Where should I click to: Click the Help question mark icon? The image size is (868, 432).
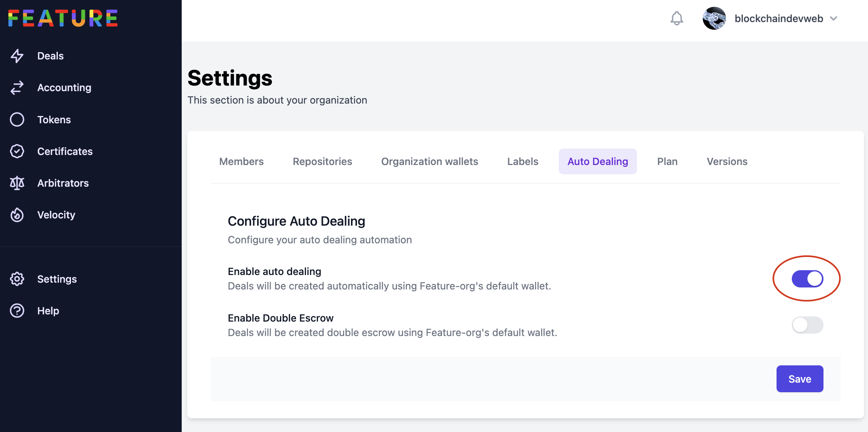tap(17, 310)
